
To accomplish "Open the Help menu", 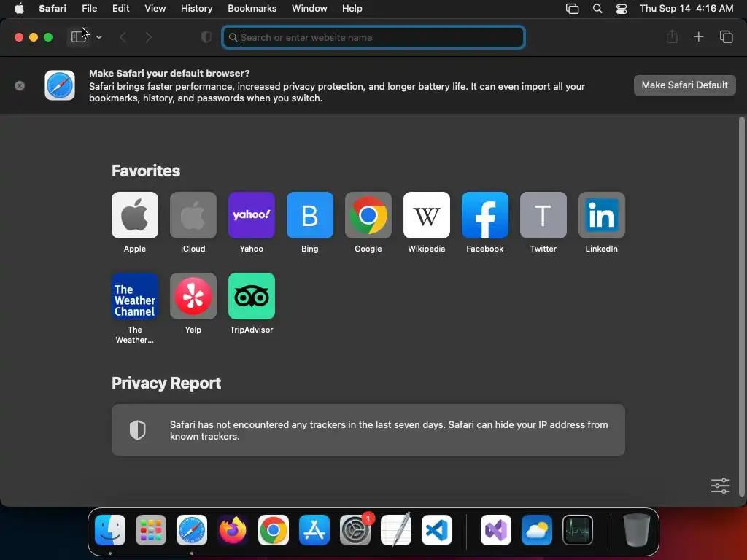I will click(352, 8).
